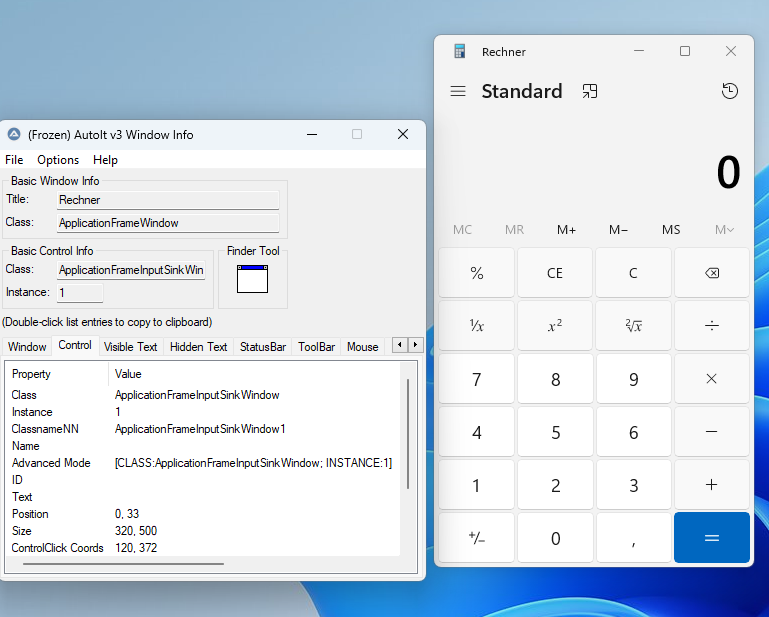Screen dimensions: 769x617
Task: Click the plus/minus sign toggle key
Action: (477, 538)
